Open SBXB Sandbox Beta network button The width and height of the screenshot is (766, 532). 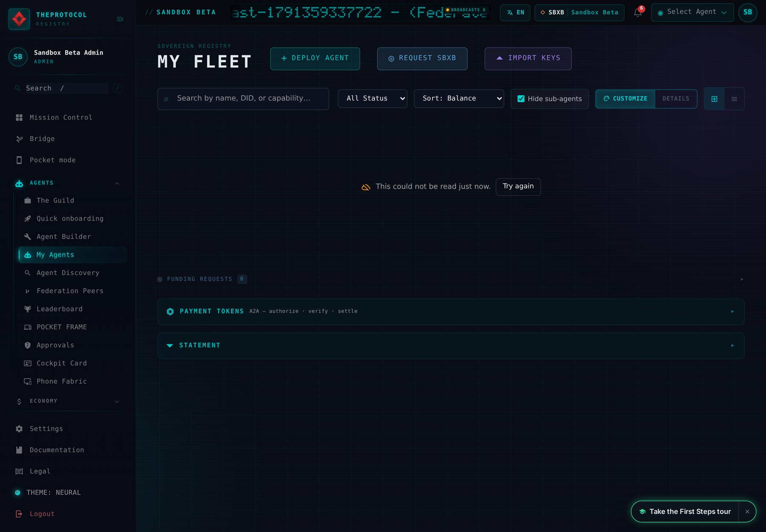tap(579, 12)
